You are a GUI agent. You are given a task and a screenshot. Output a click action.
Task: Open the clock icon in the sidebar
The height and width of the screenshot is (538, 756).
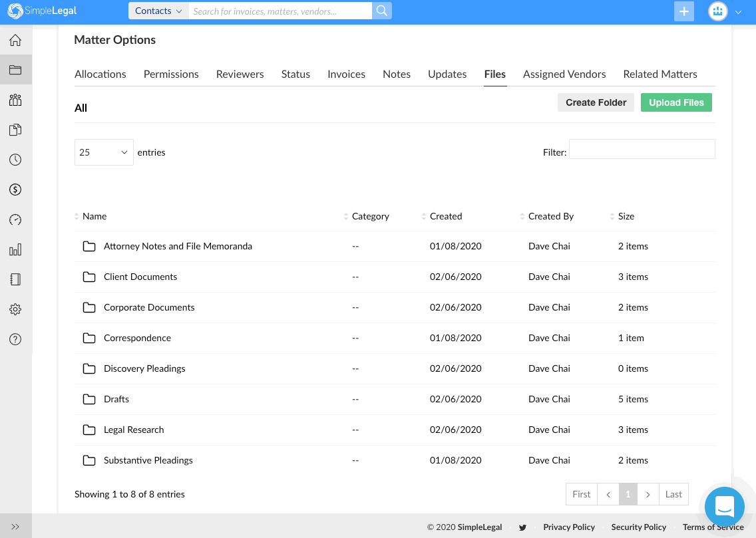point(15,160)
